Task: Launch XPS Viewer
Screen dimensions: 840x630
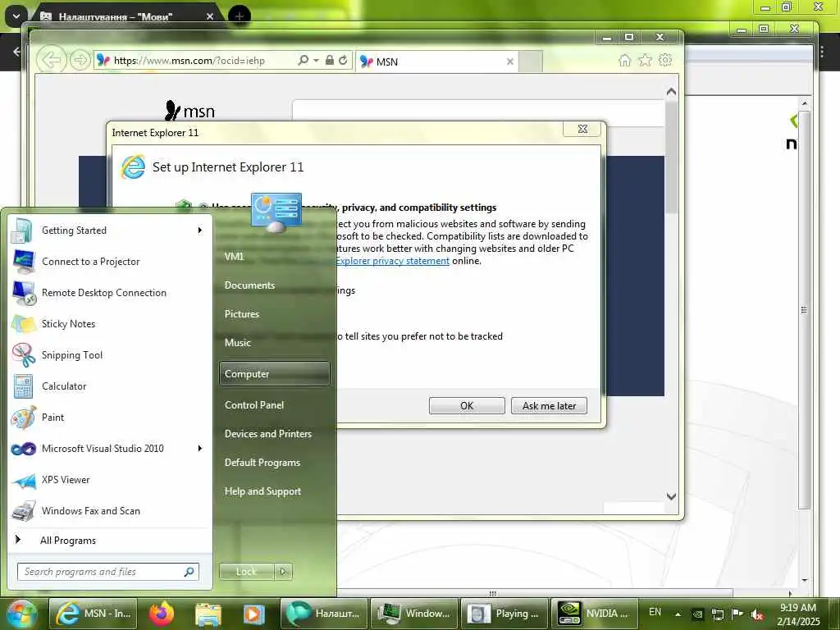Action: [110, 479]
